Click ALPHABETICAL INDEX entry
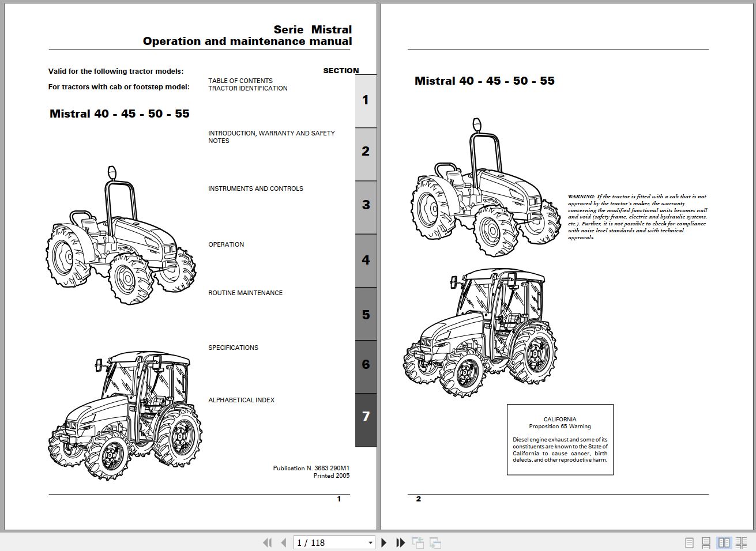Image resolution: width=756 pixels, height=551 pixels. pos(241,400)
